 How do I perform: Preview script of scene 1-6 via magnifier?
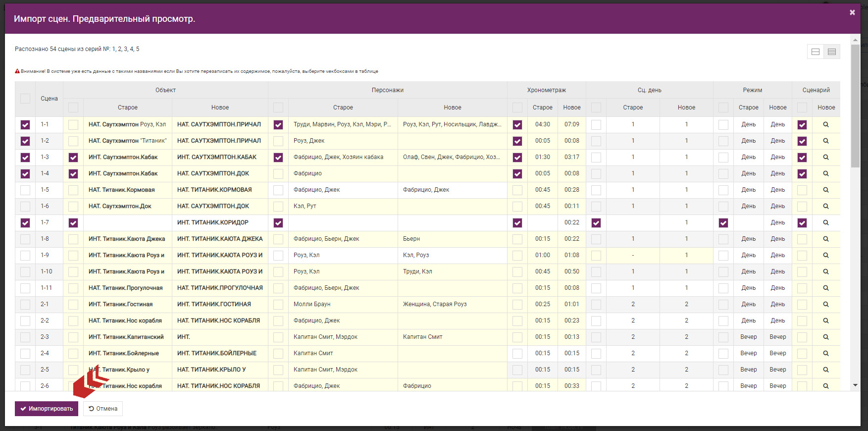826,207
